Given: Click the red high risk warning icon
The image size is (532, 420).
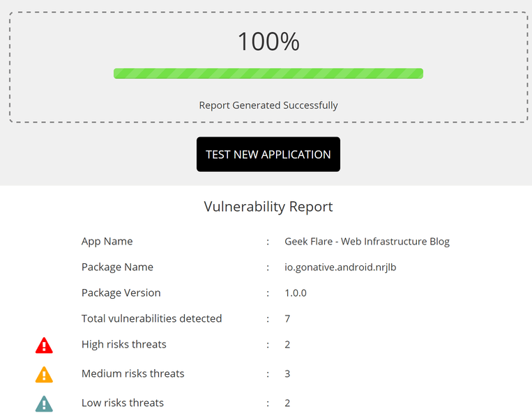Looking at the screenshot, I should 44,345.
